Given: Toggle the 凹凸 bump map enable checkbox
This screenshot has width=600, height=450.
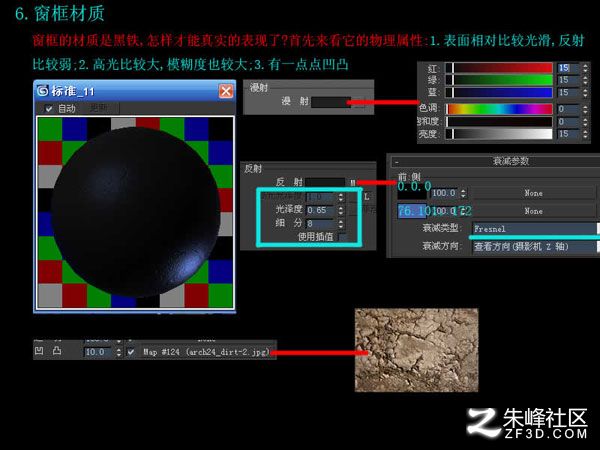Looking at the screenshot, I should (131, 352).
